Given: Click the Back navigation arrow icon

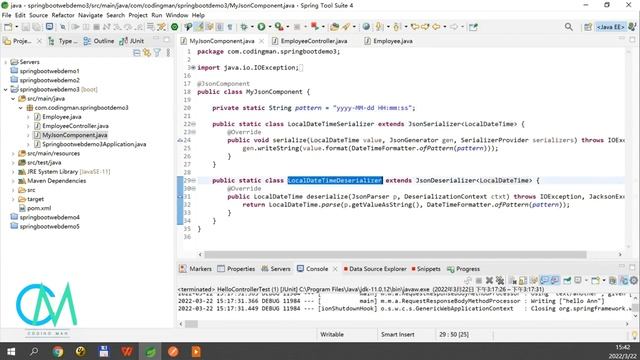Looking at the screenshot, I should 436,27.
